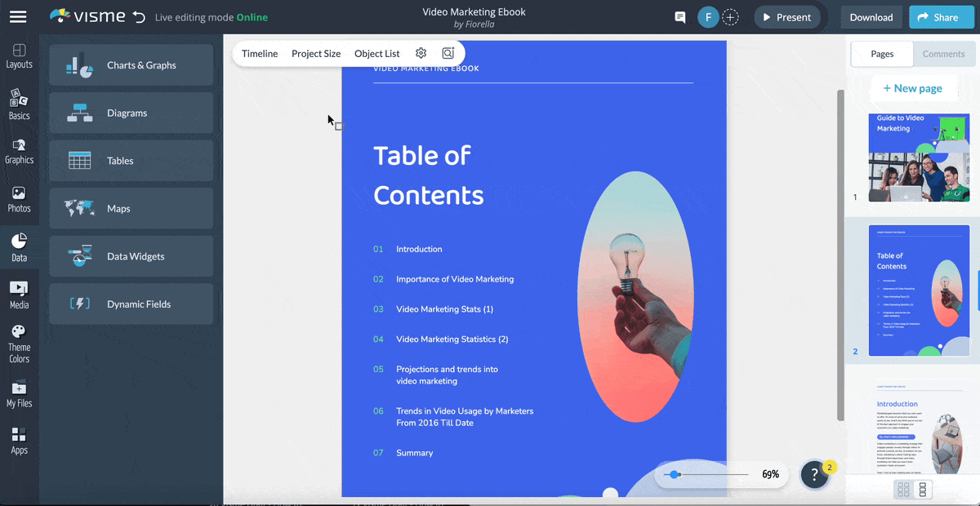Open the Project Size dropdown
Viewport: 980px width, 506px height.
click(316, 53)
